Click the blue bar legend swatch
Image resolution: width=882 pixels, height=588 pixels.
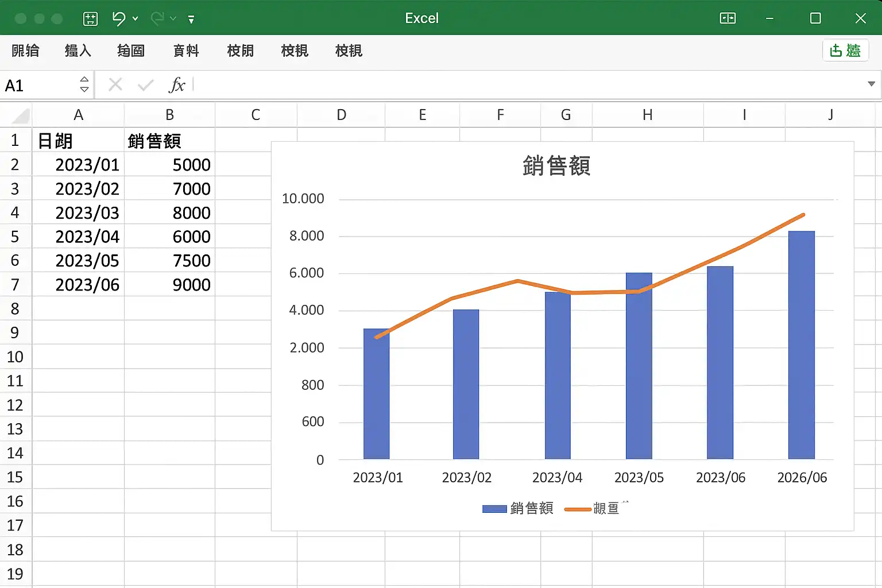(x=494, y=509)
